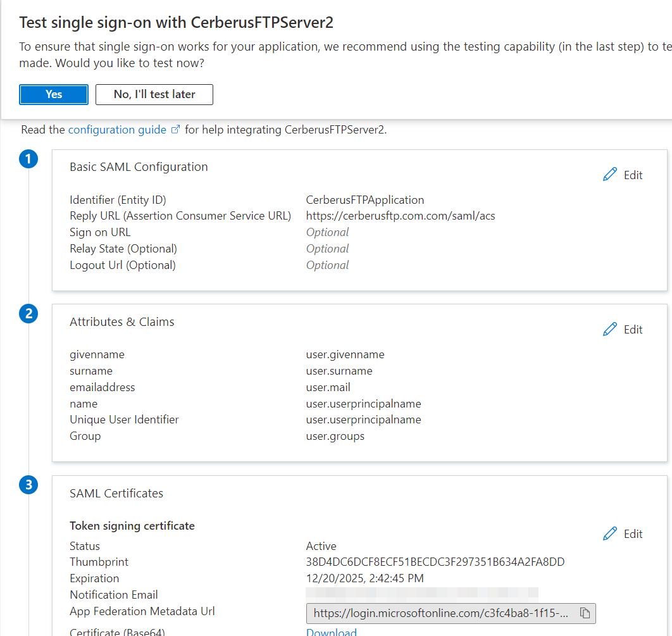672x636 pixels.
Task: Click the step 1 number badge
Action: point(28,159)
